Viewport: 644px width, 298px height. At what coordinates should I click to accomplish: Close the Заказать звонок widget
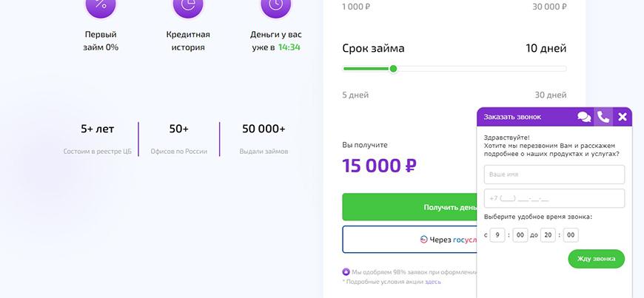(x=623, y=117)
